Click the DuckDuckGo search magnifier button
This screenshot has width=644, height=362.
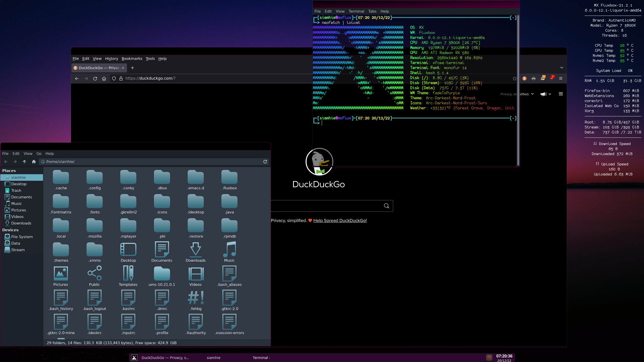(387, 206)
